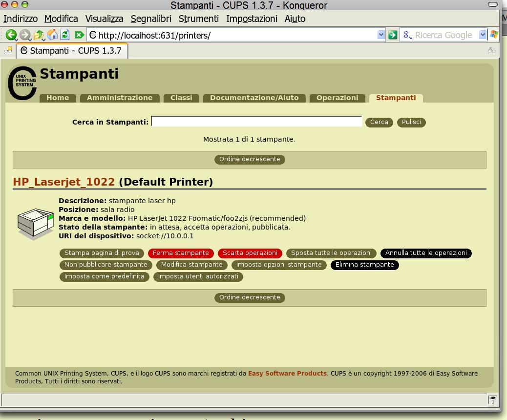Click the CUPS Unix Printing System logo

pyautogui.click(x=22, y=83)
